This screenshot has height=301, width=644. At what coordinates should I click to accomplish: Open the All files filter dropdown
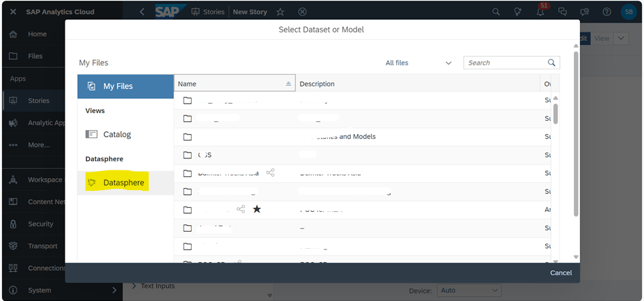coord(419,63)
